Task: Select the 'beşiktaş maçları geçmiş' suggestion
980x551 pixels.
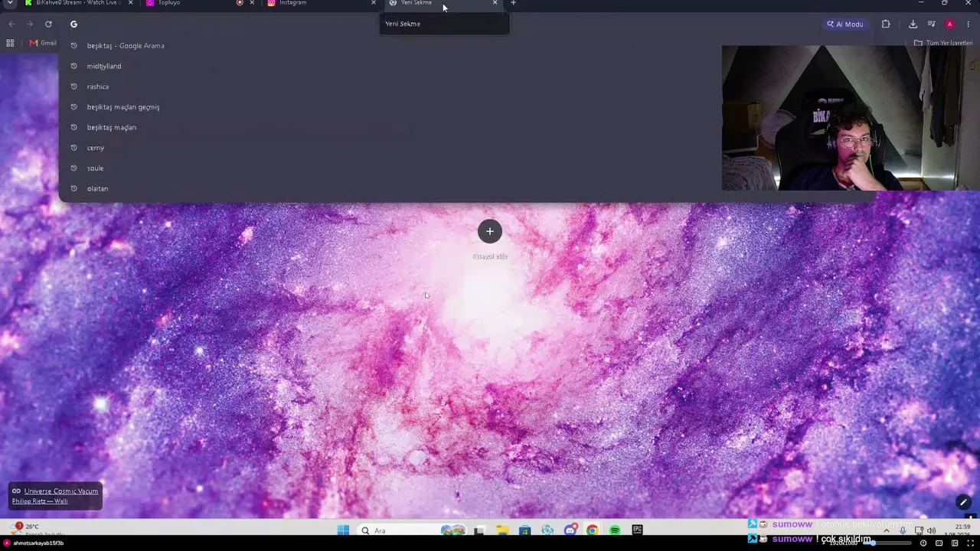Action: coord(466,107)
